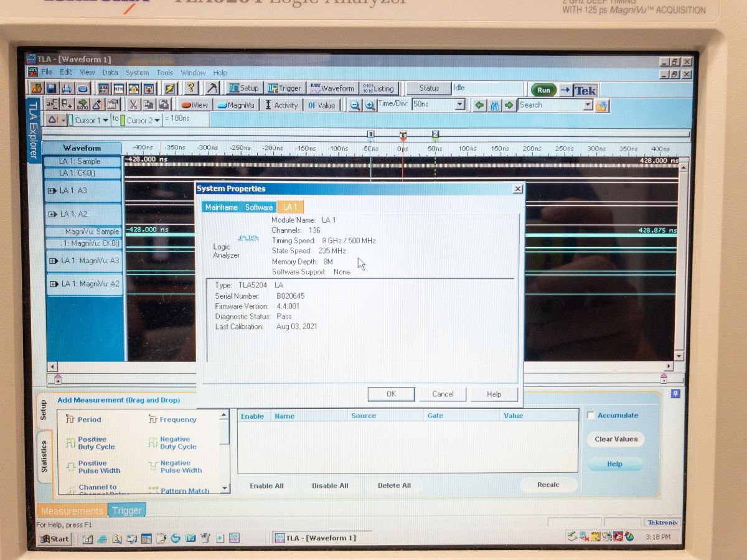The image size is (747, 560).
Task: Expand the LA 1: MagniVu: A3 group
Action: click(x=53, y=261)
